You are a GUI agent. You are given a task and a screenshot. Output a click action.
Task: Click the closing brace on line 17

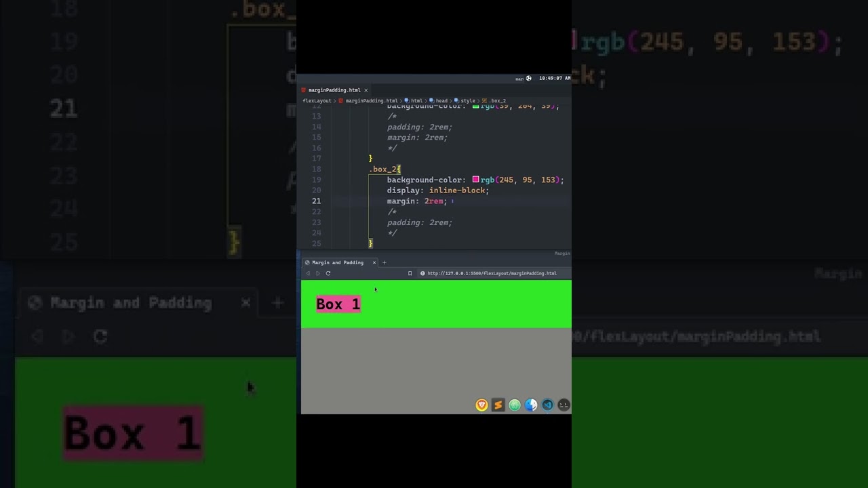point(371,159)
